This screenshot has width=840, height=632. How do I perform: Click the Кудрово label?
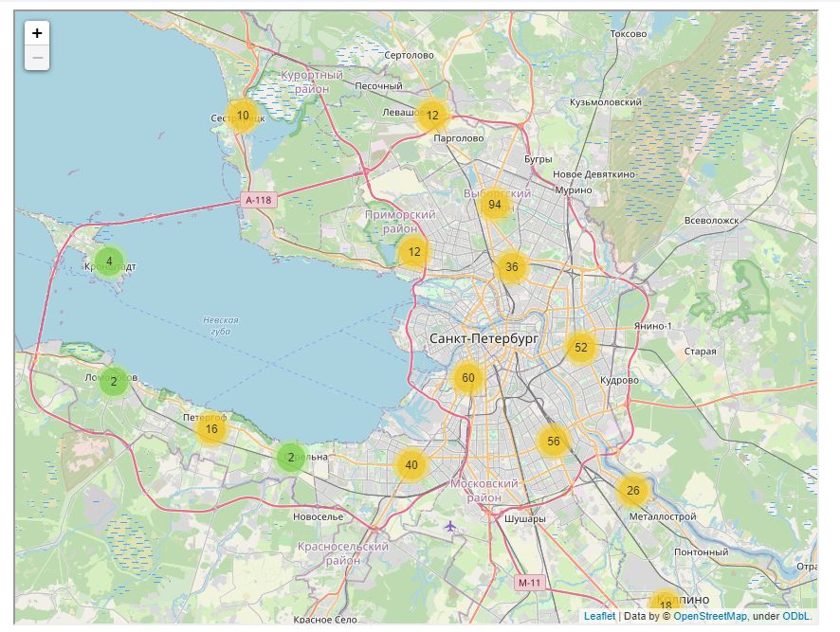[x=619, y=380]
